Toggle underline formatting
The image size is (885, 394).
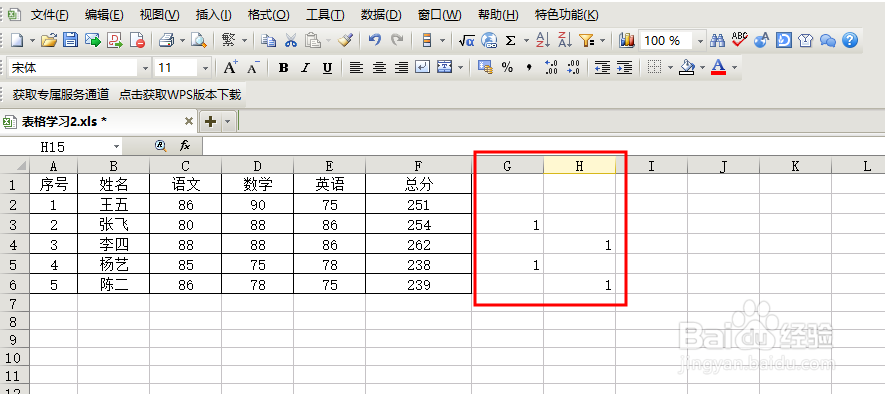[327, 68]
